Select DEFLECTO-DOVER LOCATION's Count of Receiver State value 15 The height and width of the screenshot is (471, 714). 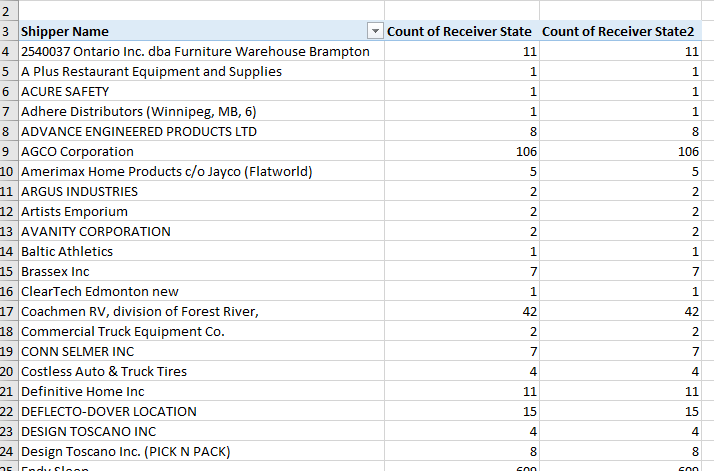click(462, 412)
